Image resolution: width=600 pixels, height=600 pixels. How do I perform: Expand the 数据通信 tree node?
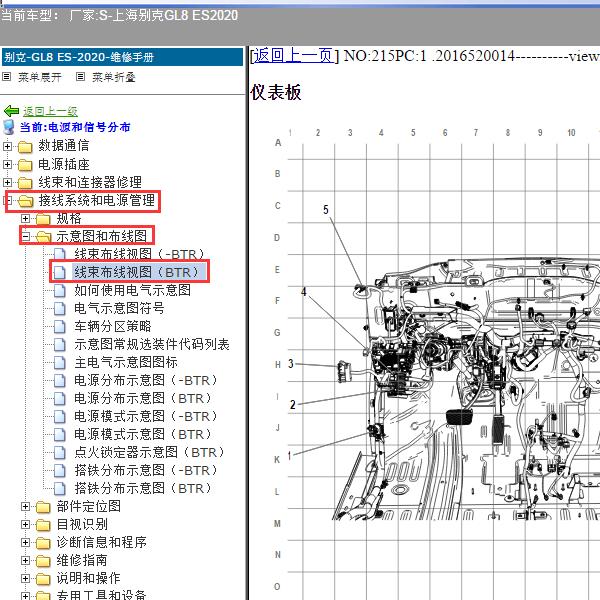[7, 146]
